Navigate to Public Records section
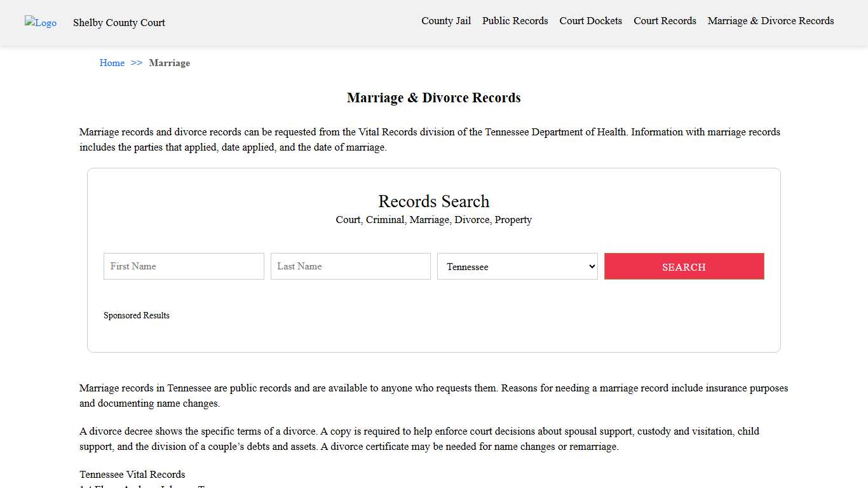This screenshot has width=868, height=488. click(515, 20)
